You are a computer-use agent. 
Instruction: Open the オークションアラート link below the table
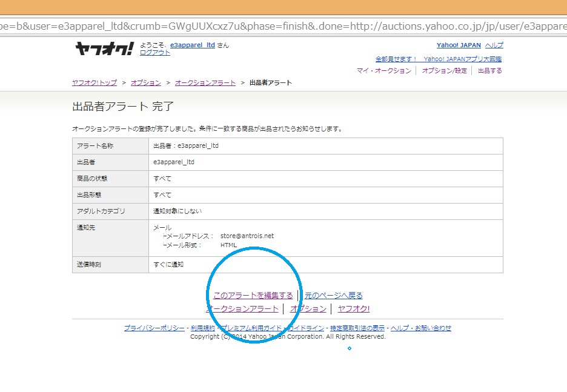(242, 309)
